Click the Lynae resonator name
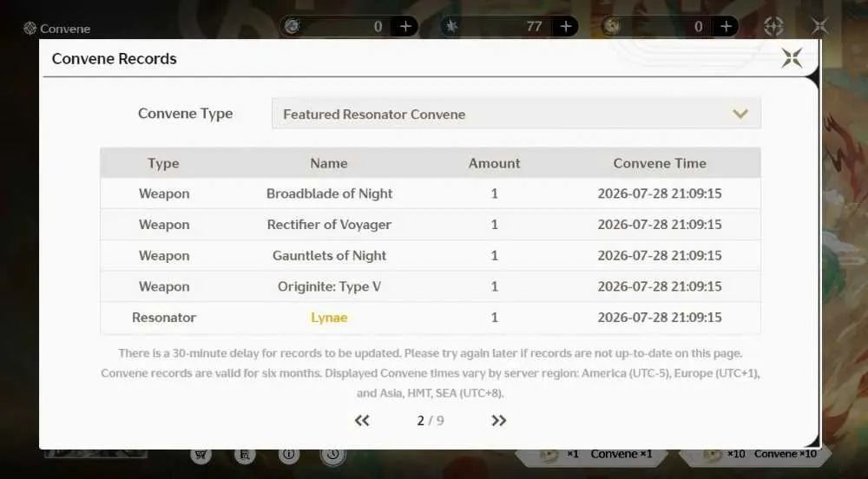The height and width of the screenshot is (479, 868). 329,318
